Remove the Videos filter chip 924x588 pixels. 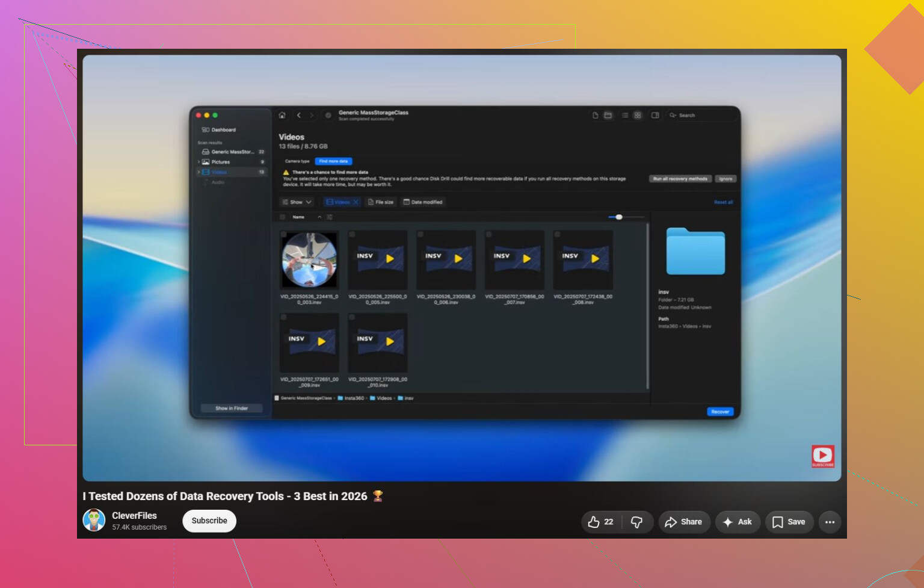[356, 202]
